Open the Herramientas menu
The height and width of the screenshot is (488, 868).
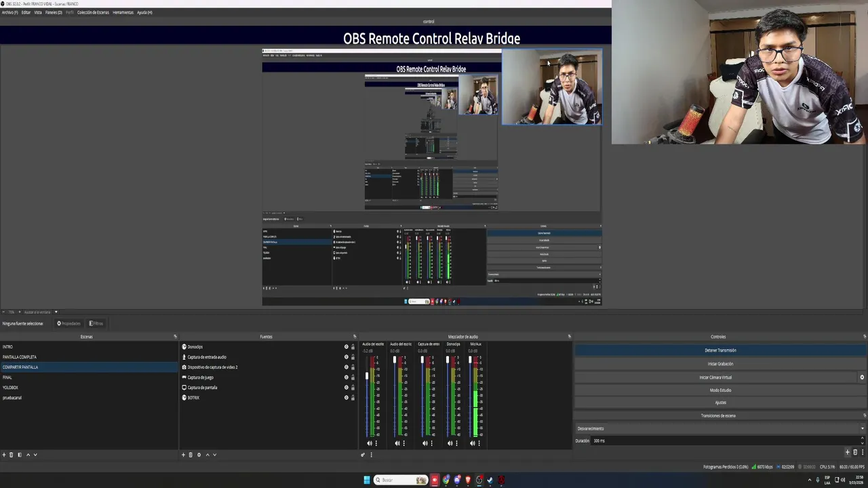[x=123, y=12]
